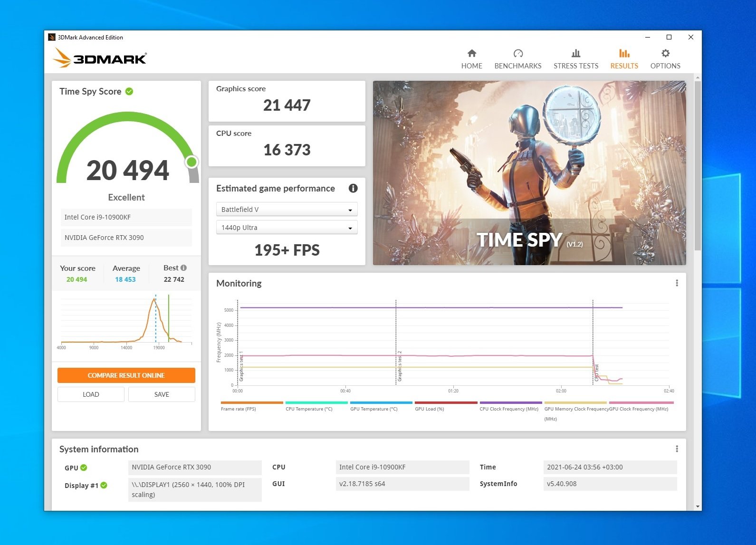756x545 pixels.
Task: Click the score distribution chart
Action: point(126,322)
